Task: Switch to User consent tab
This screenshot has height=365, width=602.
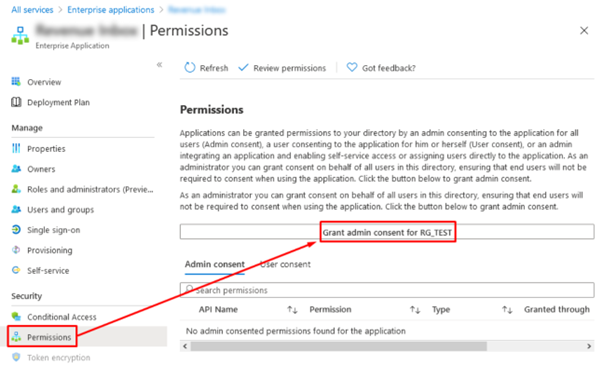Action: (285, 264)
